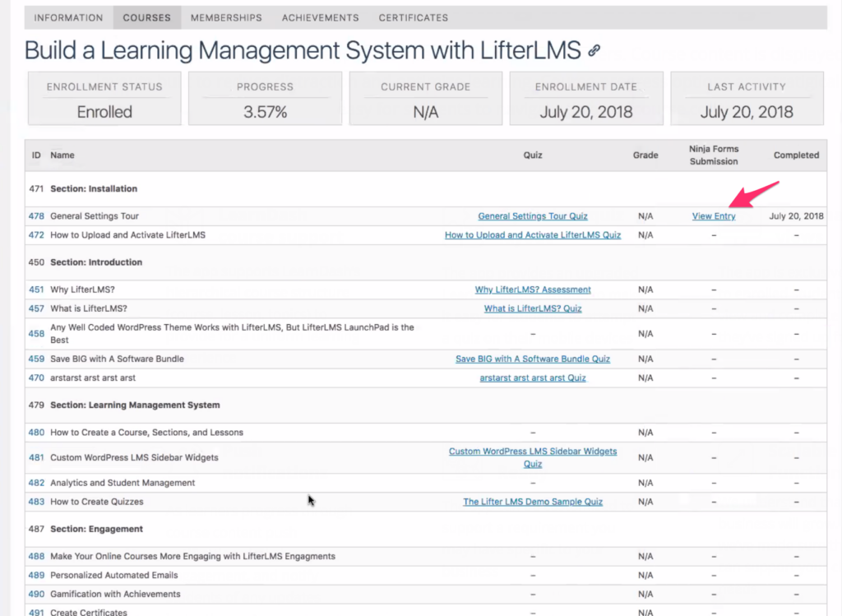This screenshot has height=616, width=842.
Task: Click the Enrollment Date July 20, 2018 value
Action: tap(586, 112)
